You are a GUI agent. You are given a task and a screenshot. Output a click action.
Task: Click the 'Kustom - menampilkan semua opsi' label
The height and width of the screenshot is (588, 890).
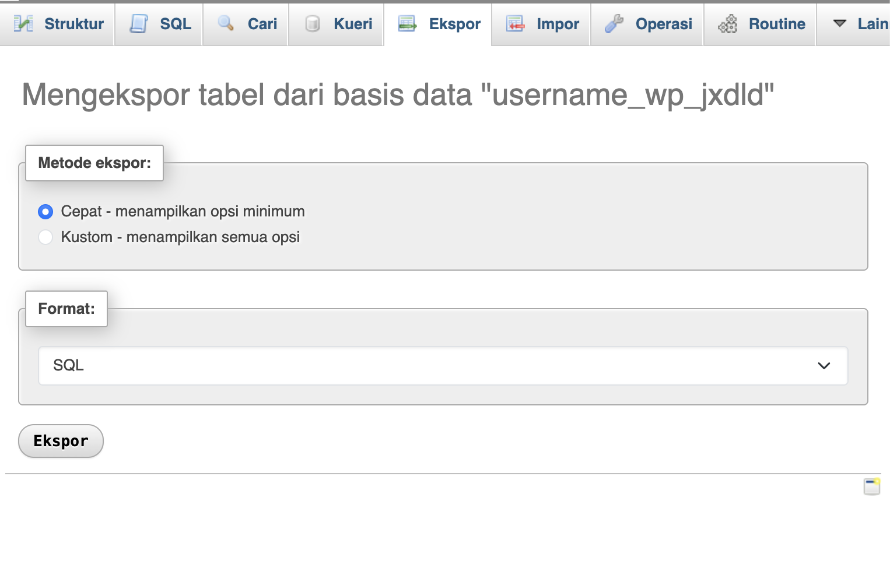pyautogui.click(x=180, y=237)
